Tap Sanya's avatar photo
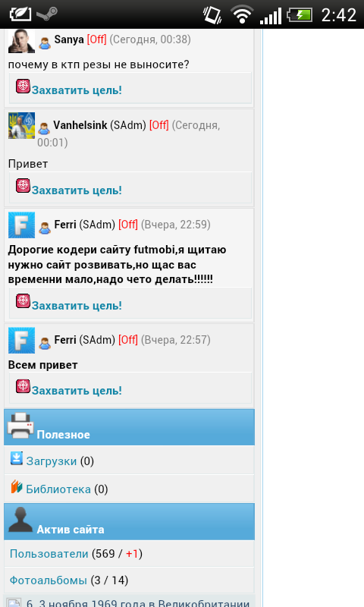Image resolution: width=364 pixels, height=607 pixels. [x=22, y=41]
